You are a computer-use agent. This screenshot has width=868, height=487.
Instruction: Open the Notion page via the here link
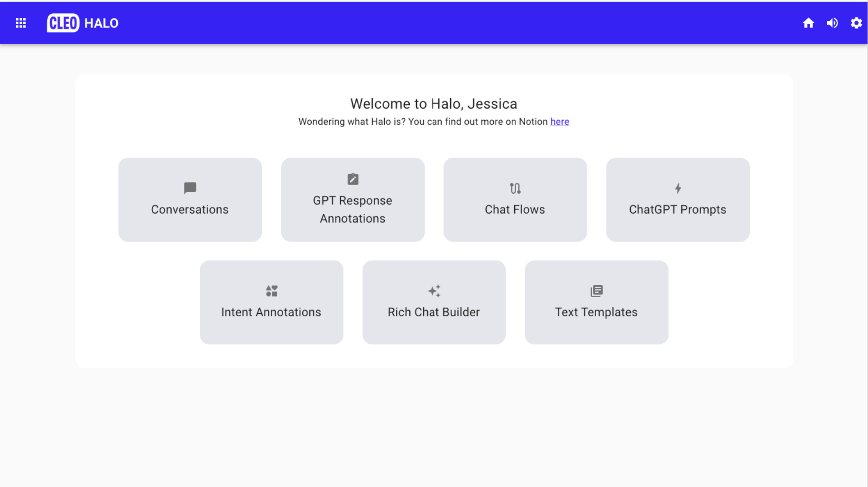(559, 122)
